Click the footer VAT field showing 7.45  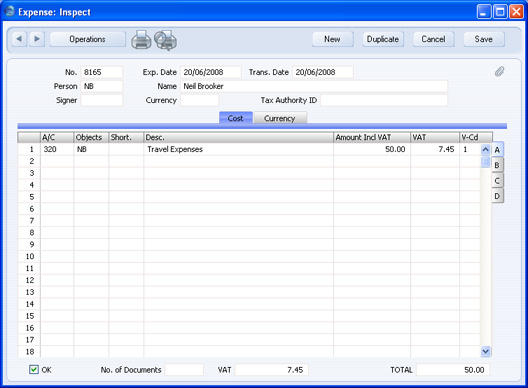coord(271,370)
